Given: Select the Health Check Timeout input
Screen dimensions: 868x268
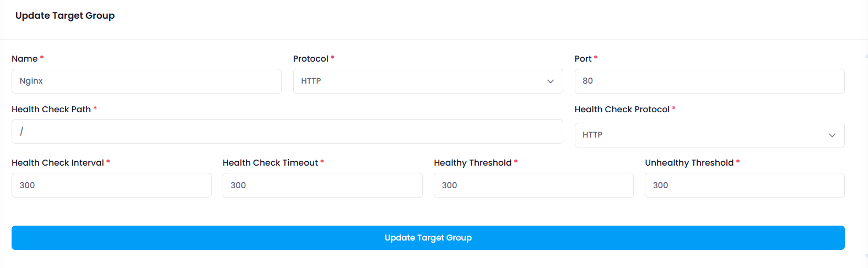Looking at the screenshot, I should coord(322,185).
